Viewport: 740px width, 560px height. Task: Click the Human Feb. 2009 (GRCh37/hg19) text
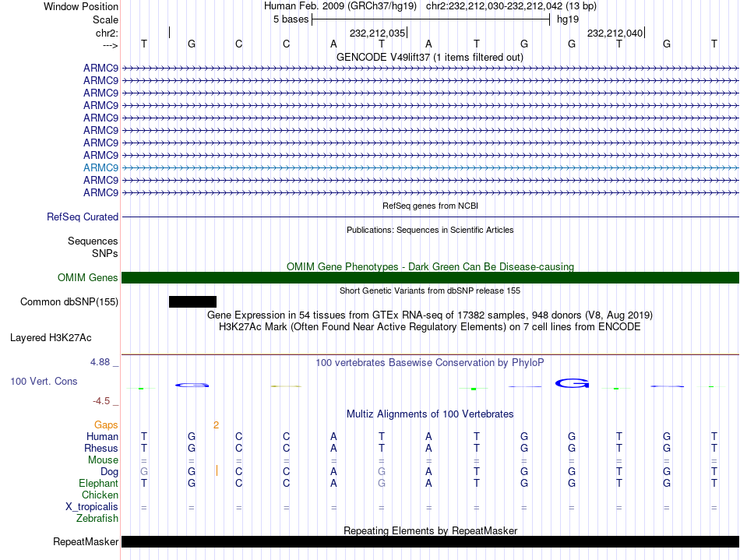point(340,6)
